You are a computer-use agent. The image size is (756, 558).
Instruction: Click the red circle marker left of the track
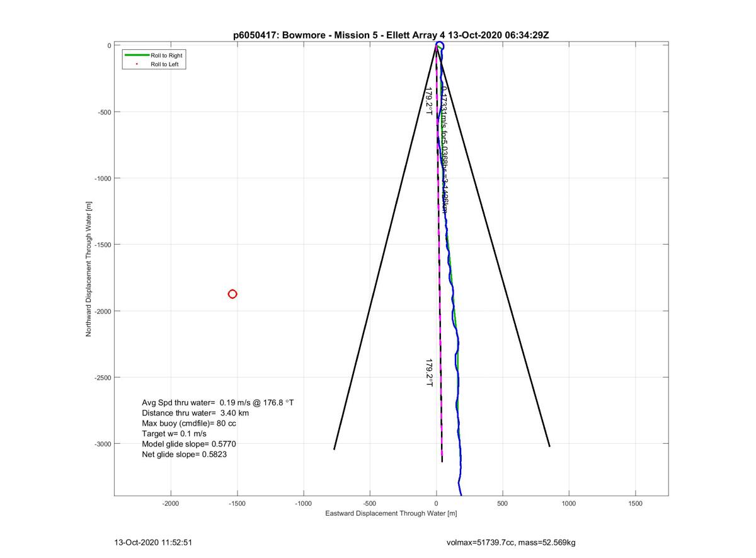(x=232, y=294)
